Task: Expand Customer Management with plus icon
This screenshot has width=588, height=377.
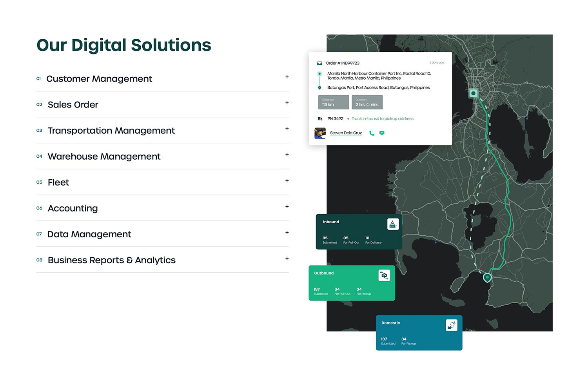Action: [287, 77]
